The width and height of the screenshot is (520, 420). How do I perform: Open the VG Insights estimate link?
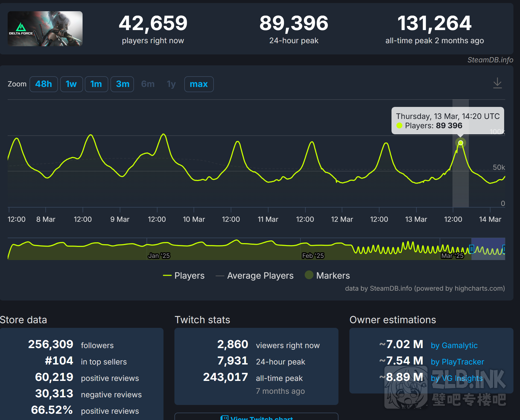click(x=457, y=378)
